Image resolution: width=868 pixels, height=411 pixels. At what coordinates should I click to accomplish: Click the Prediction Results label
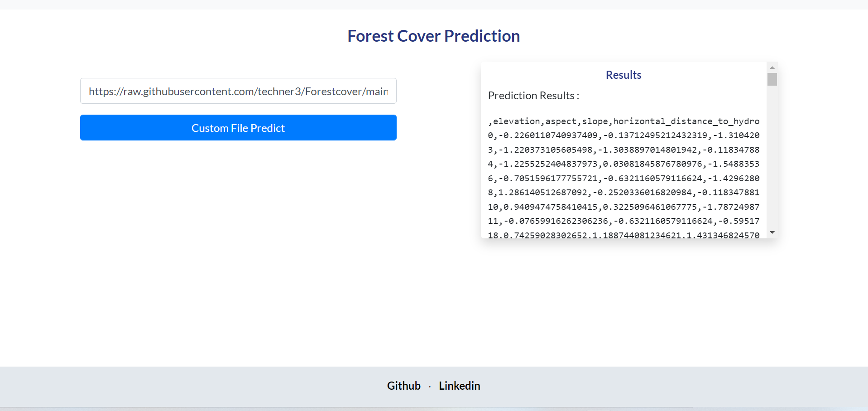pos(533,96)
